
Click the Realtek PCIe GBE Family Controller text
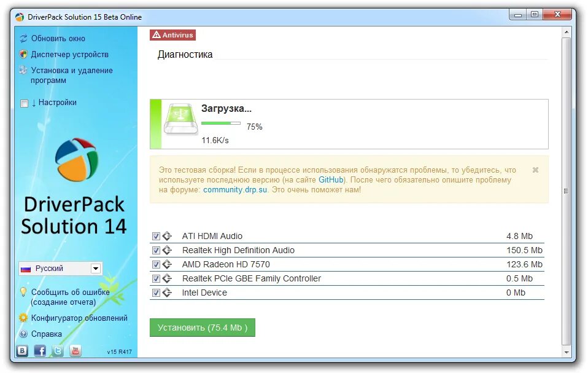pos(252,278)
